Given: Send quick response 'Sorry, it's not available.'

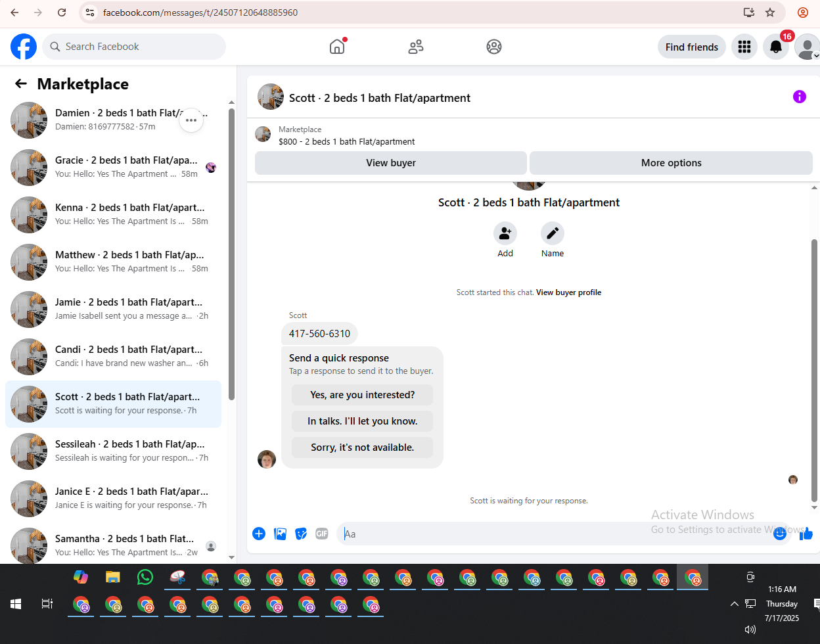Looking at the screenshot, I should tap(362, 448).
